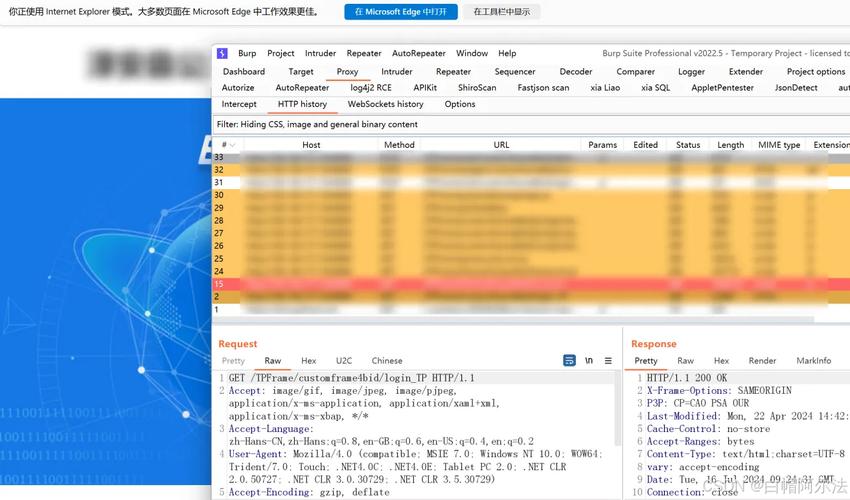Image resolution: width=850 pixels, height=500 pixels.
Task: Select the Proxy tab
Action: click(x=347, y=72)
